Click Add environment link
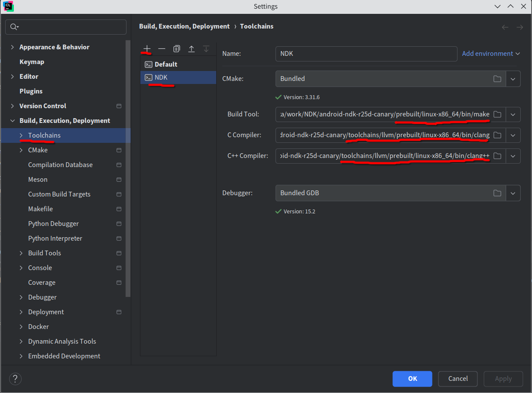The height and width of the screenshot is (393, 532). [491, 54]
